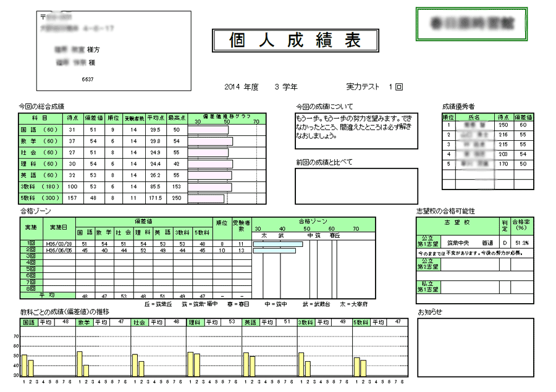Click the H26/06/05 test date cell
The height and width of the screenshot is (392, 556).
pyautogui.click(x=59, y=250)
